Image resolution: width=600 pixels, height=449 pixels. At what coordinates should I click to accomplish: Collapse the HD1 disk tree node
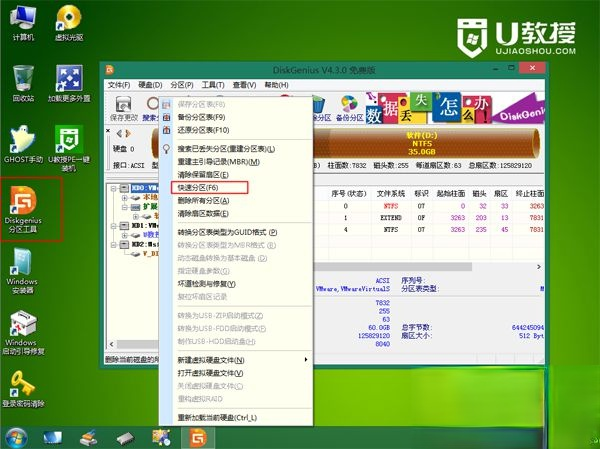[114, 226]
